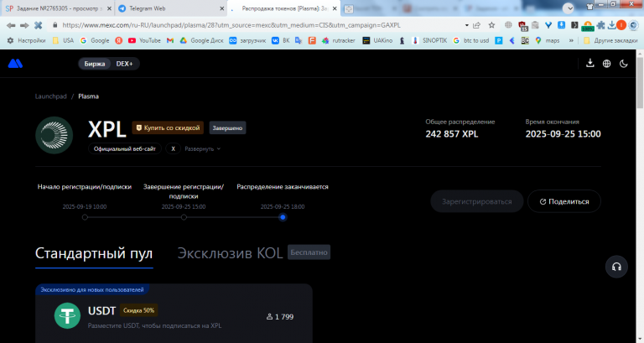The height and width of the screenshot is (343, 644).
Task: Switch to the DEX+ mode
Action: point(124,64)
